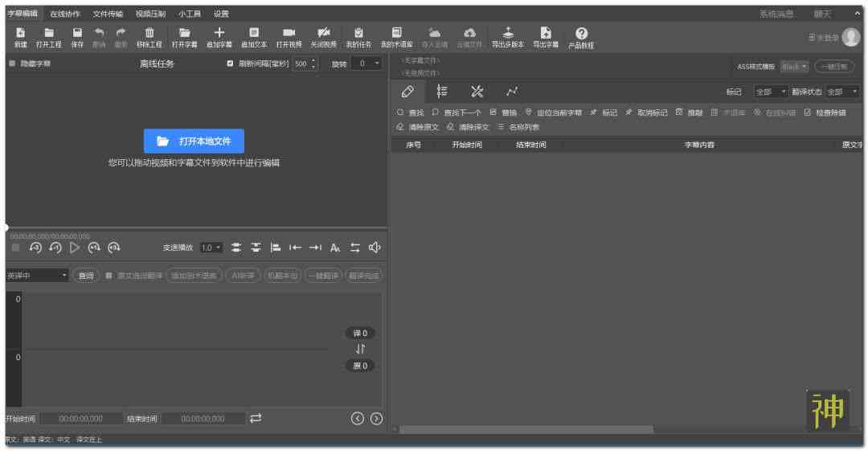Click the 新建 (New) toolbar icon
The width and height of the screenshot is (868, 451).
coord(20,37)
